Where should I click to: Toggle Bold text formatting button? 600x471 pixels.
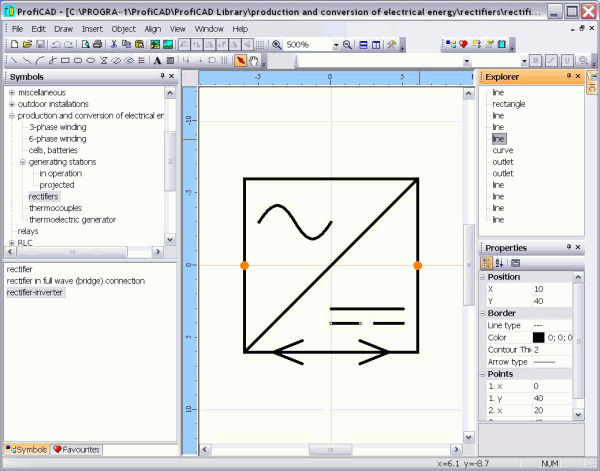pos(536,60)
